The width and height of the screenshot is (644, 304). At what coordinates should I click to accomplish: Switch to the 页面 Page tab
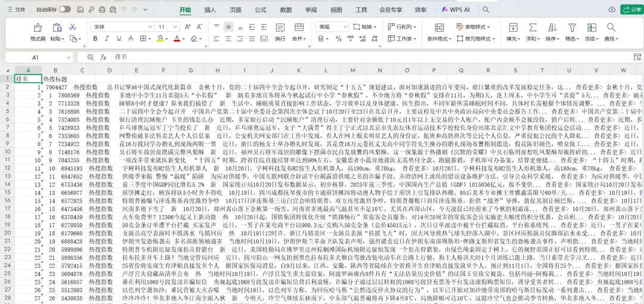[x=236, y=10]
